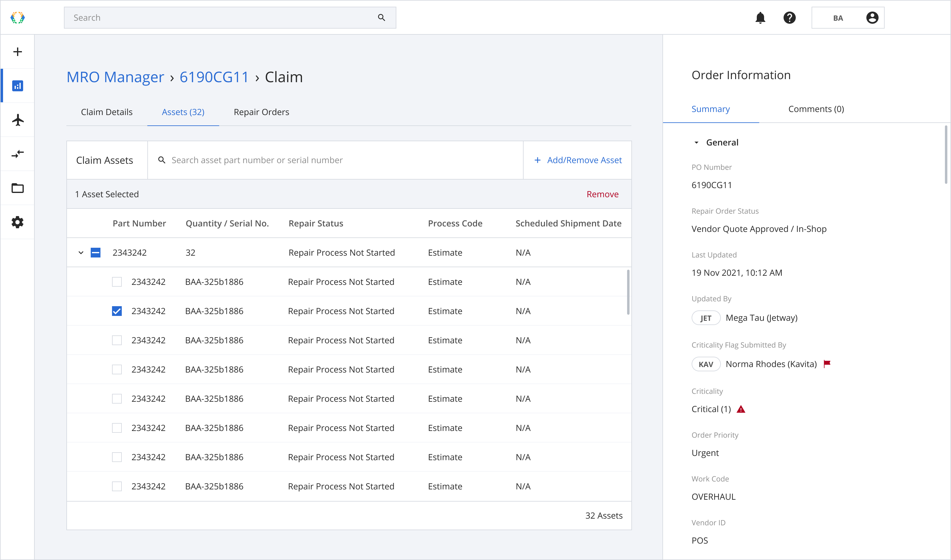Click the red criticality flag icon
Screen dimensions: 951x560
pos(827,364)
